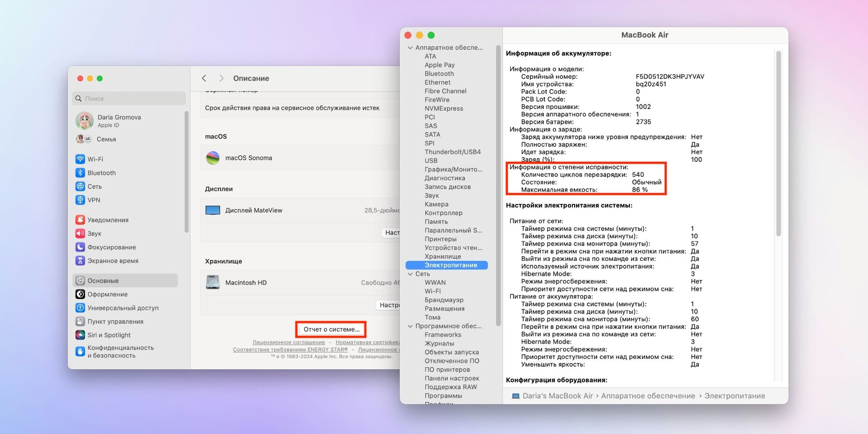Click the Отчет о системе button
This screenshot has height=434, width=868.
[x=330, y=329]
